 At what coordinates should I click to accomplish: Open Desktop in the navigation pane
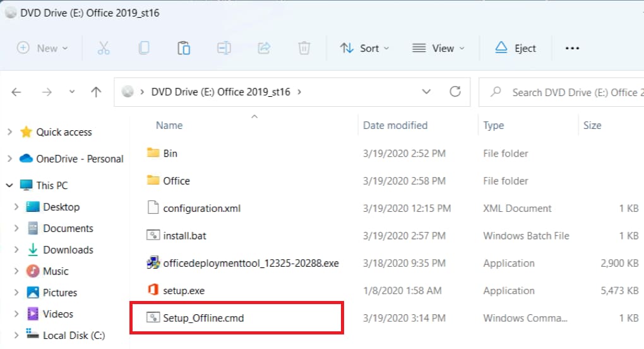pos(61,207)
